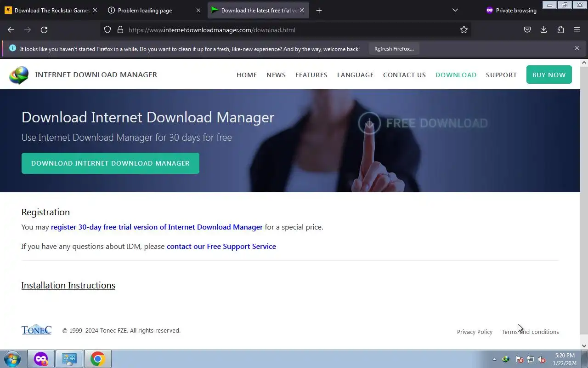Open a new tab with plus
Screen dimensions: 588x368
point(319,10)
